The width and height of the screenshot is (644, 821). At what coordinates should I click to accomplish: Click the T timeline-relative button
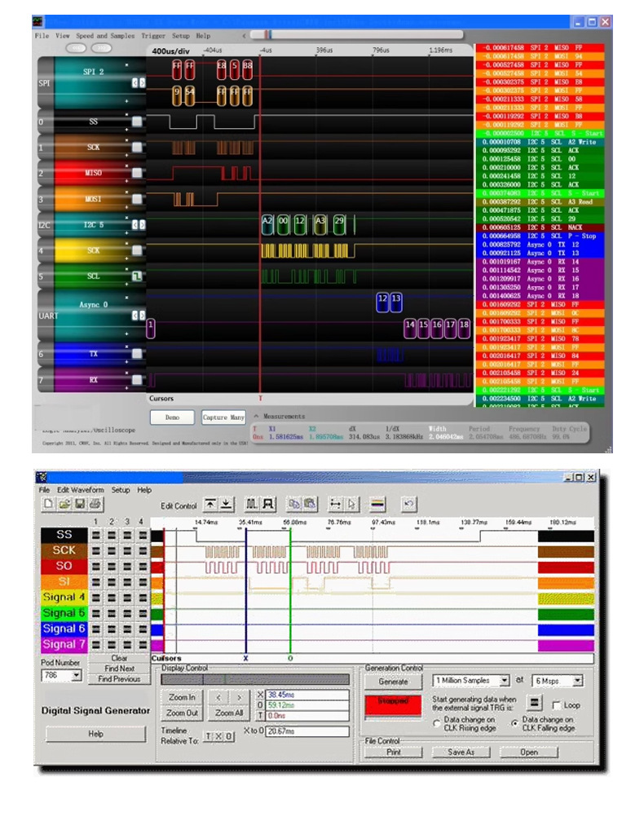tap(208, 736)
